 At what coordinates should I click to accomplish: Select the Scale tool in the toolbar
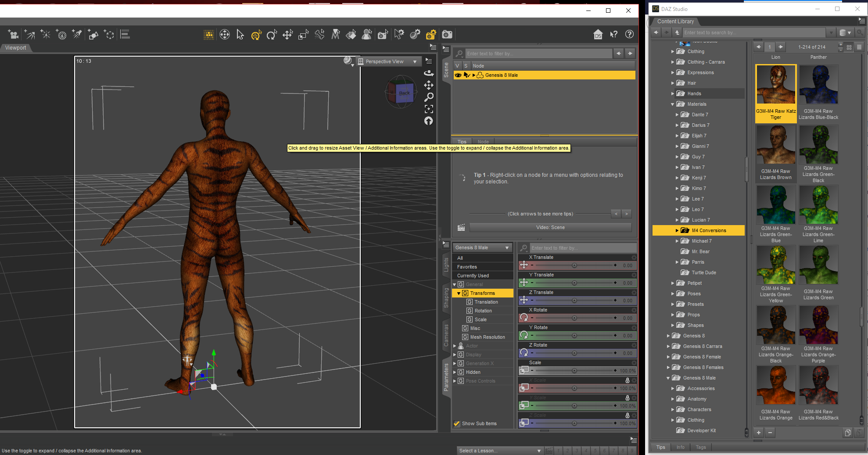pos(303,35)
